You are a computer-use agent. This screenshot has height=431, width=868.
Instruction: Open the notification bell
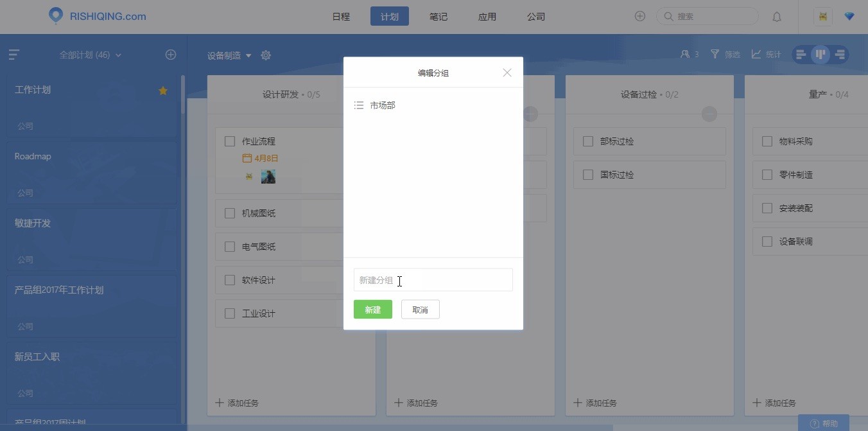(x=777, y=17)
